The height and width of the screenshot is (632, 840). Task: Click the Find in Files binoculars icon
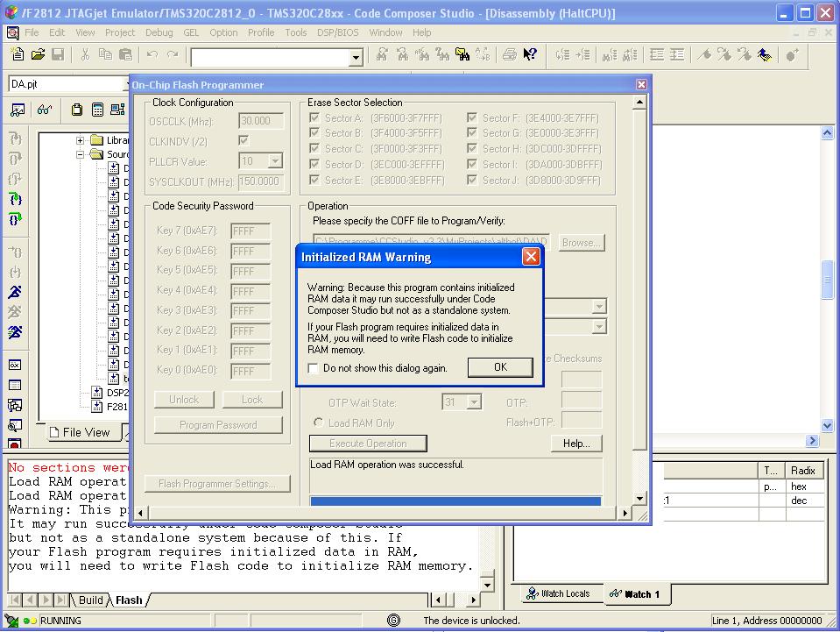tap(462, 54)
